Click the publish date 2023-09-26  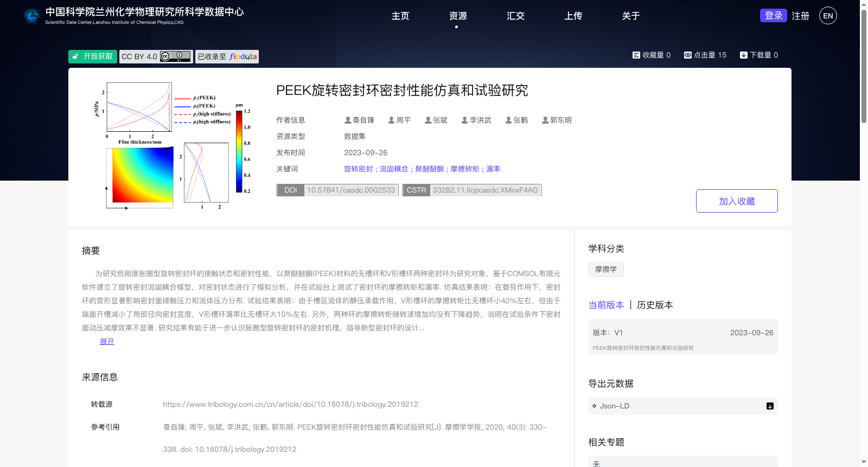366,152
